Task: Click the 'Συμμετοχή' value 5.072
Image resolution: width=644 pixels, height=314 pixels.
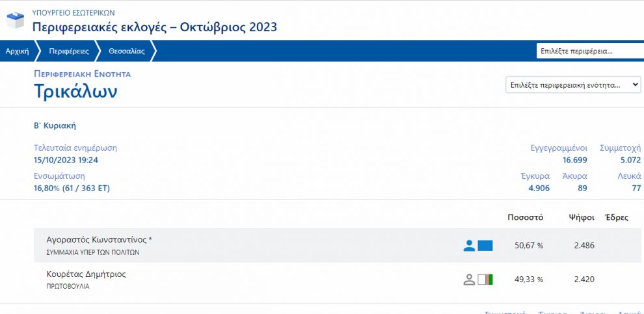Action: click(x=630, y=160)
